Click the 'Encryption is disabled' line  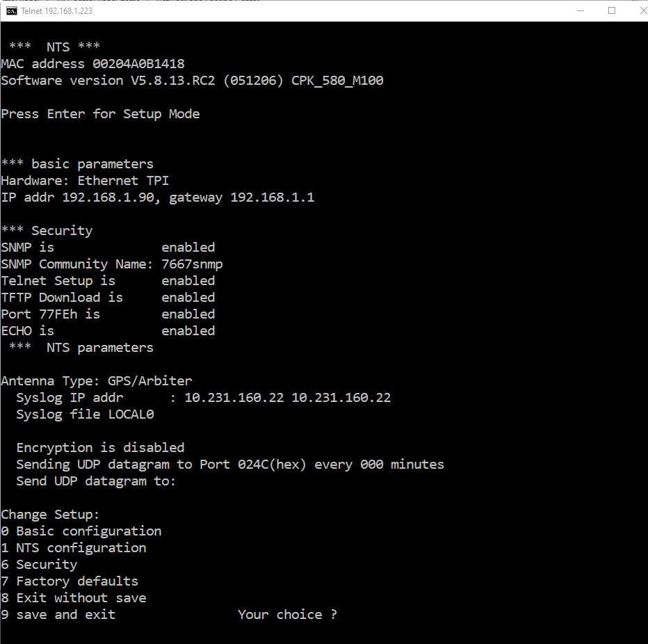coord(100,448)
